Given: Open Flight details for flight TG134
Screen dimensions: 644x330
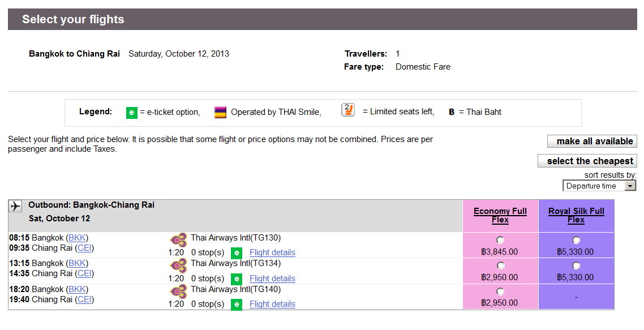Looking at the screenshot, I should pos(272,278).
